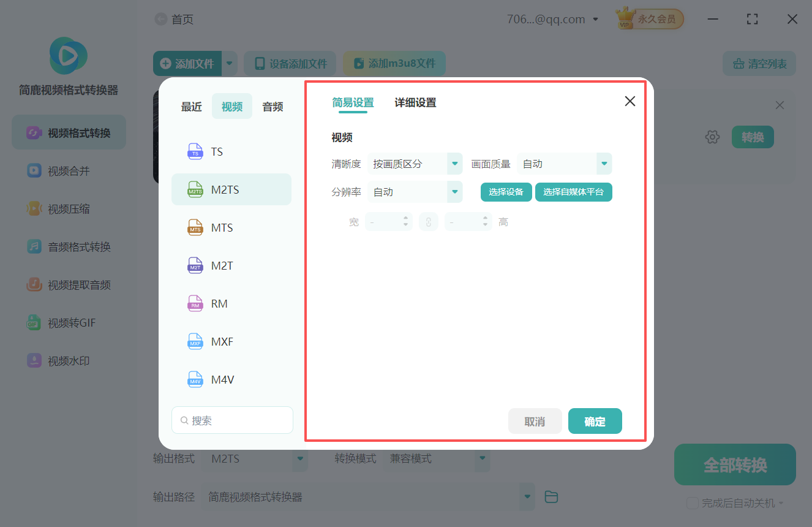Viewport: 812px width, 527px height.
Task: Click the folder icon next to 输出路径
Action: click(551, 496)
